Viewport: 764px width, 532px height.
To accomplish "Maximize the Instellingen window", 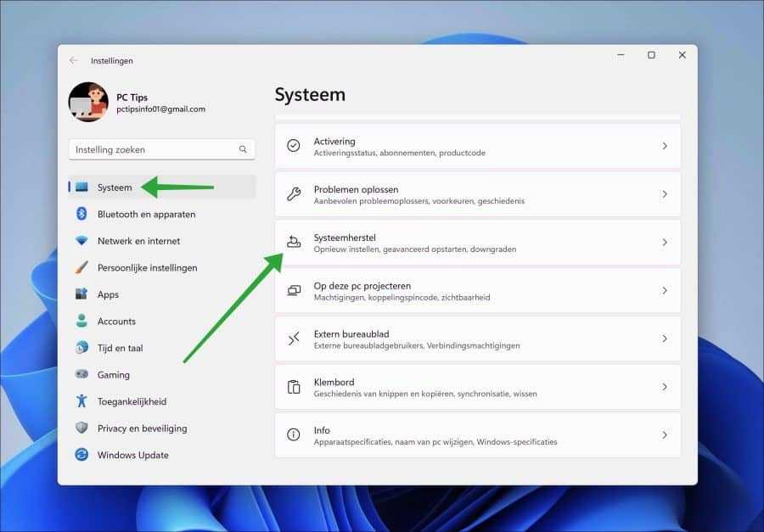I will pos(651,55).
